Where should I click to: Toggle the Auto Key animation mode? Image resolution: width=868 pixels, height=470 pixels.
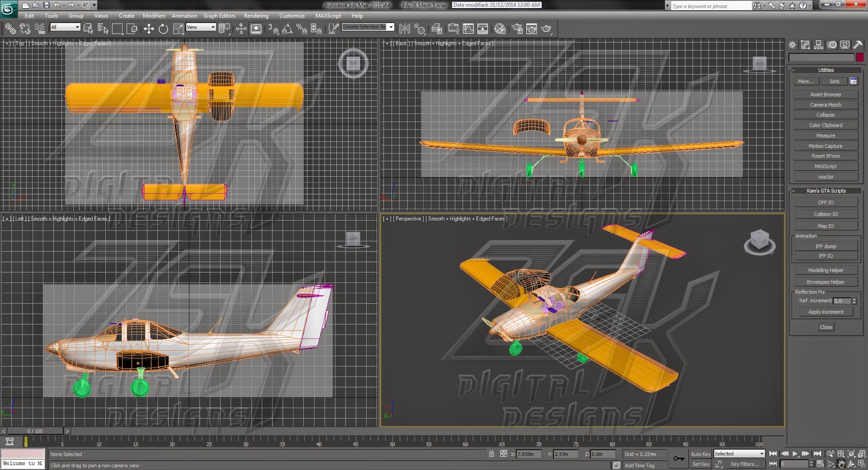700,454
